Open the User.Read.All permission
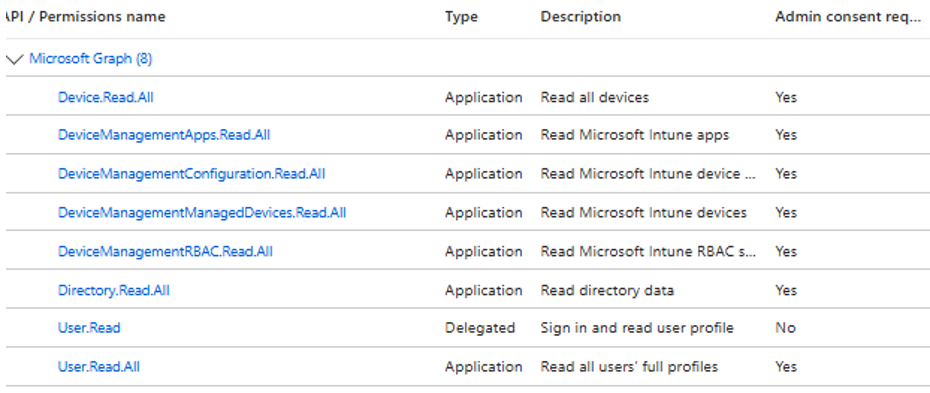 pos(99,366)
